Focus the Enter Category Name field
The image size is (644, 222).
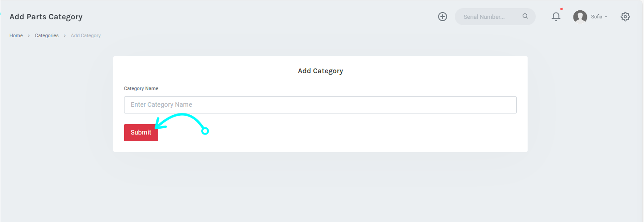pyautogui.click(x=320, y=105)
